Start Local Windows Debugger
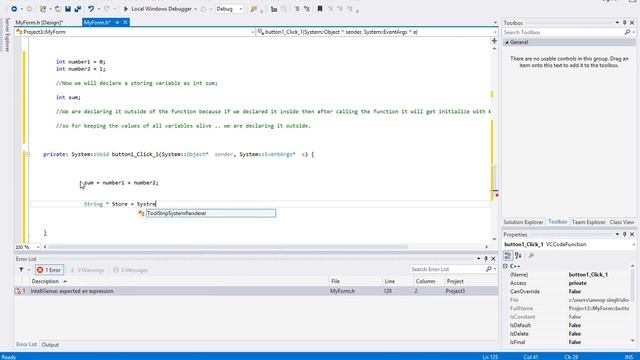640x360 pixels. [157, 9]
